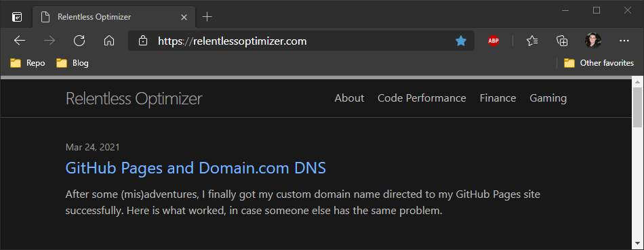Open a new tab with plus button
Viewport: 644px width, 250px height.
(x=207, y=17)
